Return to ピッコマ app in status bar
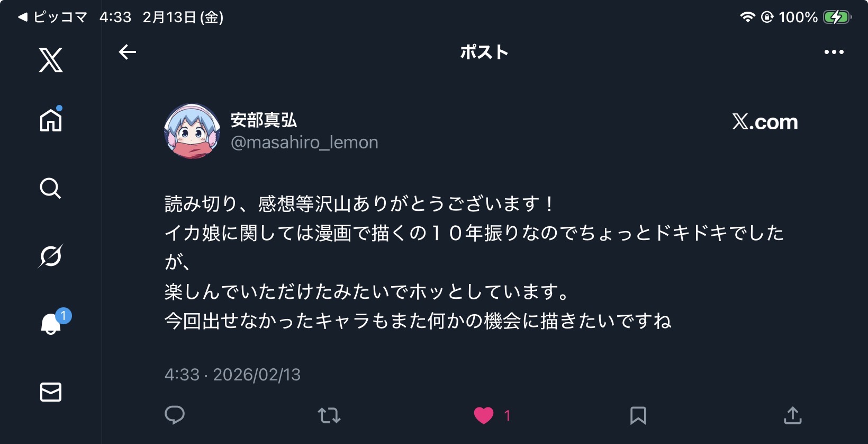Image resolution: width=868 pixels, height=444 pixels. tap(52, 17)
